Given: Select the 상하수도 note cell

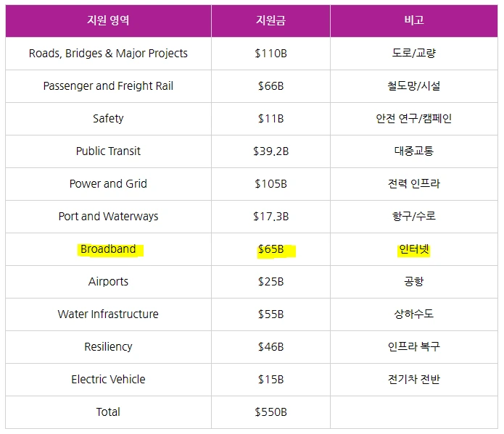Looking at the screenshot, I should click(413, 314).
